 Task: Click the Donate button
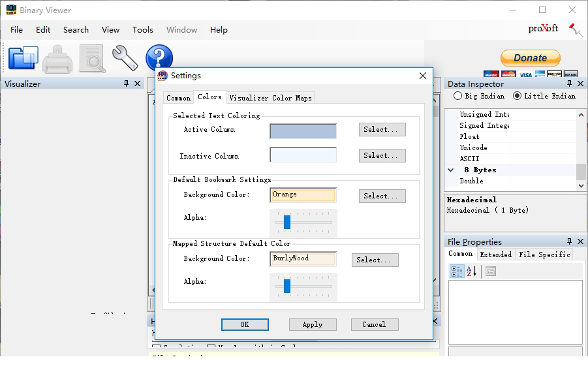click(531, 58)
